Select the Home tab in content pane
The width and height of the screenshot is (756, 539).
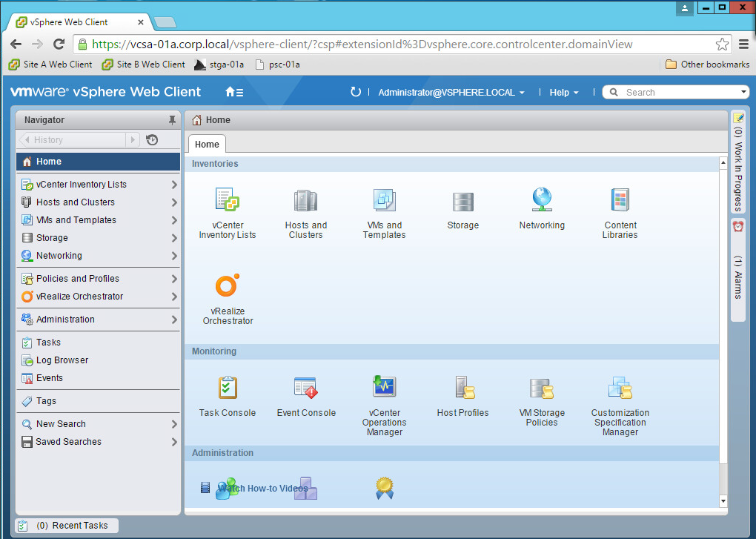[x=207, y=144]
